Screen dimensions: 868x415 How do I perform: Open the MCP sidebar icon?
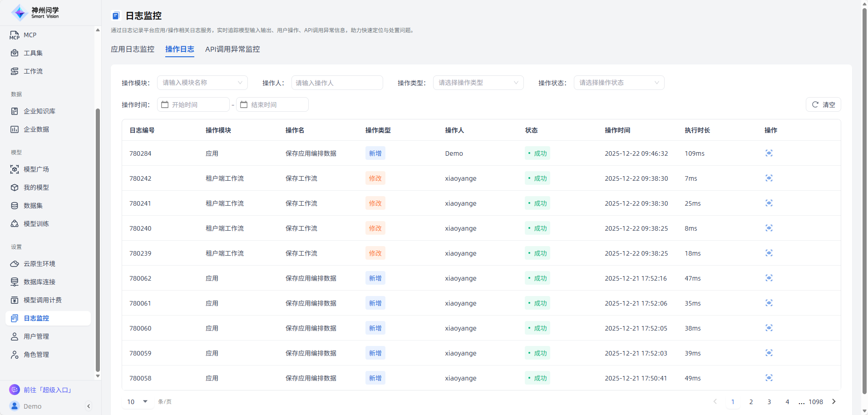tap(15, 35)
